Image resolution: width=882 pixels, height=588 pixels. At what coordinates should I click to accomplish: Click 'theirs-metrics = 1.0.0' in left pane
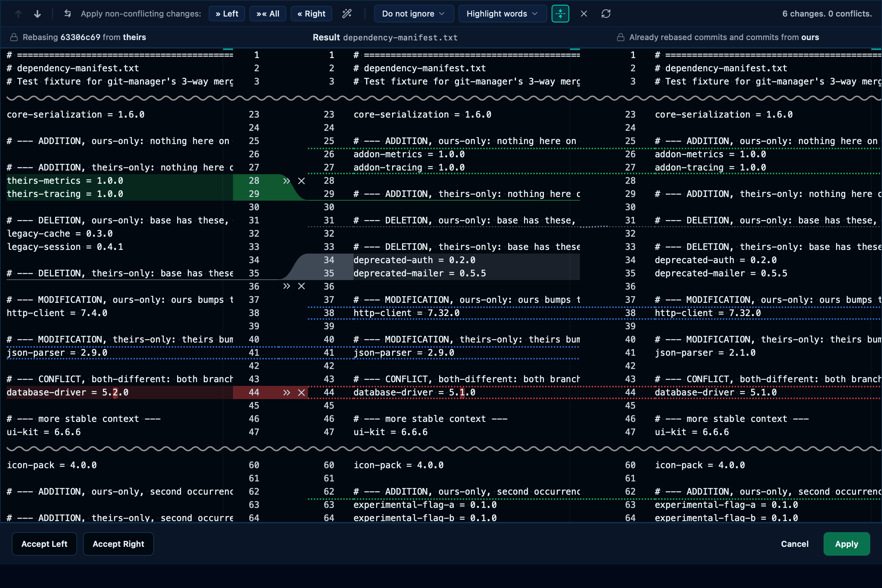65,181
